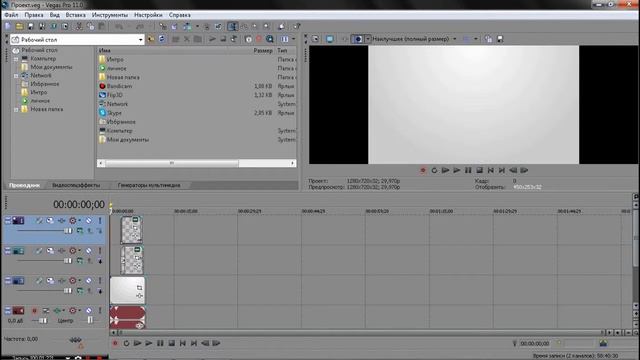Expand the Компьютер tree node
This screenshot has height=360, width=640.
(x=16, y=59)
